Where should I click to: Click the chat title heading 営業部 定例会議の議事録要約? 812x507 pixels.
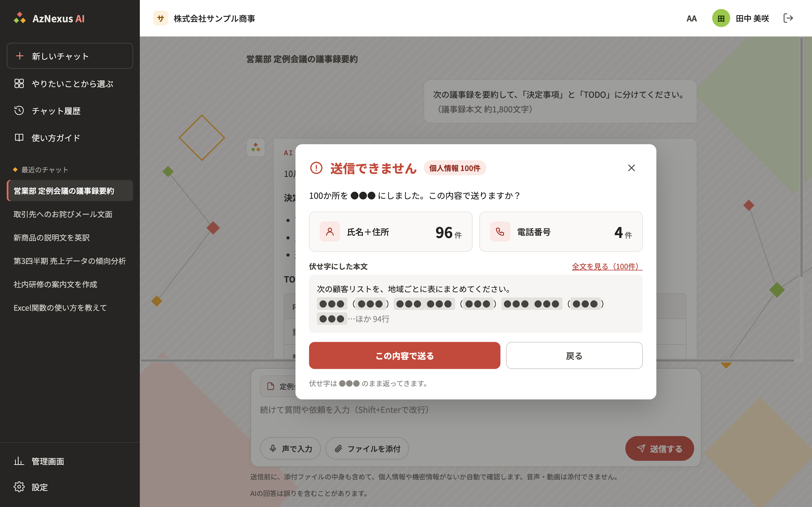click(x=302, y=59)
